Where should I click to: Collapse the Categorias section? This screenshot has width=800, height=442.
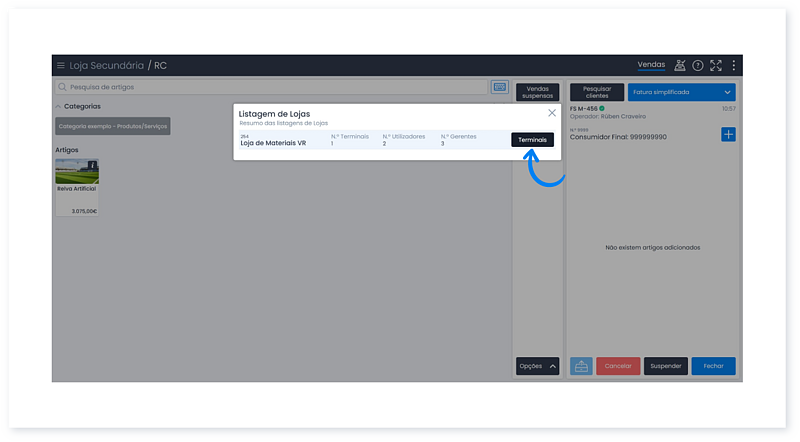coord(59,106)
